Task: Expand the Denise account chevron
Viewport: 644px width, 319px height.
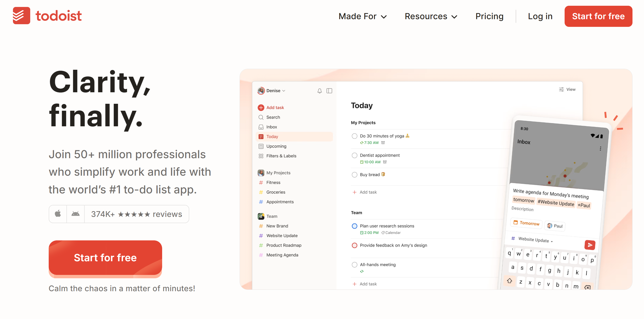Action: tap(284, 91)
